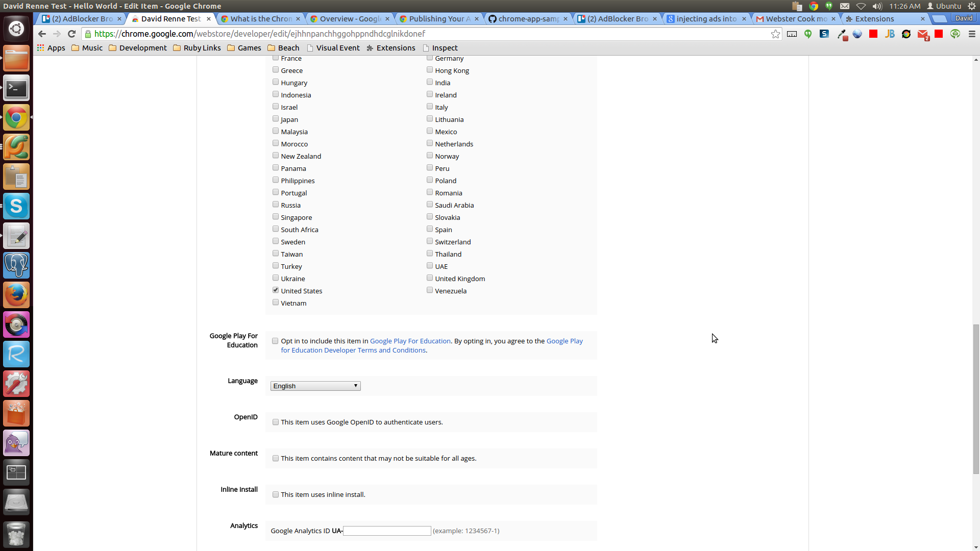Reload the page with the refresh icon
The width and height of the screenshot is (980, 551).
72,34
